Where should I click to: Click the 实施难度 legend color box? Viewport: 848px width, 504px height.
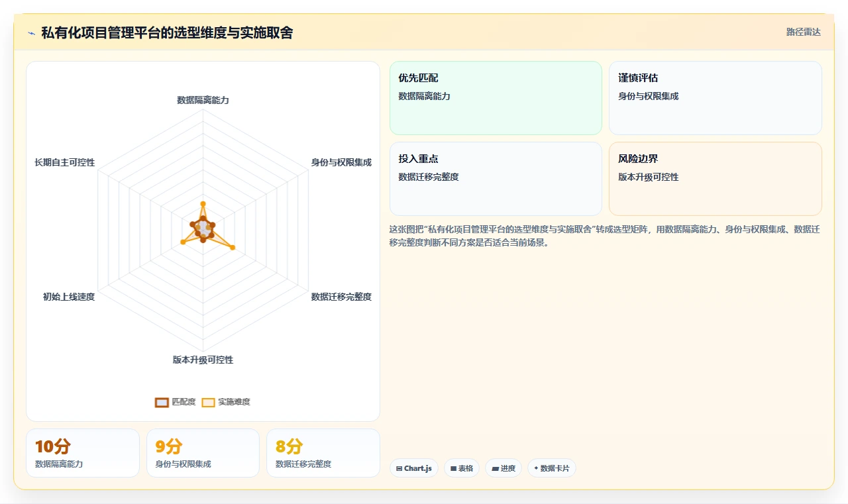click(x=208, y=402)
